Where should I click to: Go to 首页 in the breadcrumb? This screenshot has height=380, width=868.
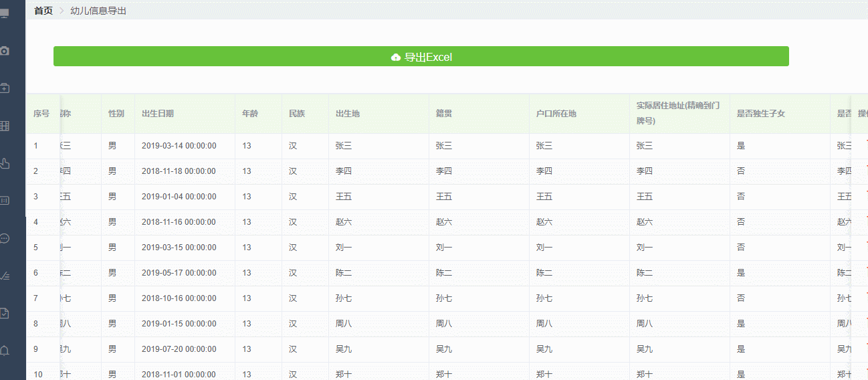coord(43,11)
